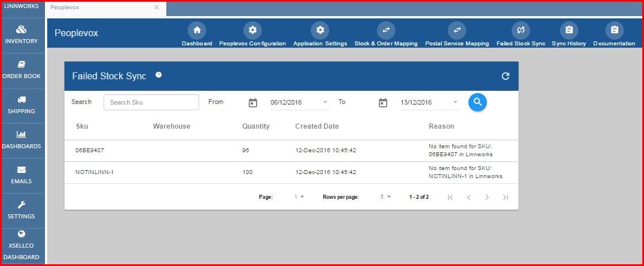644x266 pixels.
Task: Click the '1 - 2 of 2' pagination text
Action: [419, 197]
